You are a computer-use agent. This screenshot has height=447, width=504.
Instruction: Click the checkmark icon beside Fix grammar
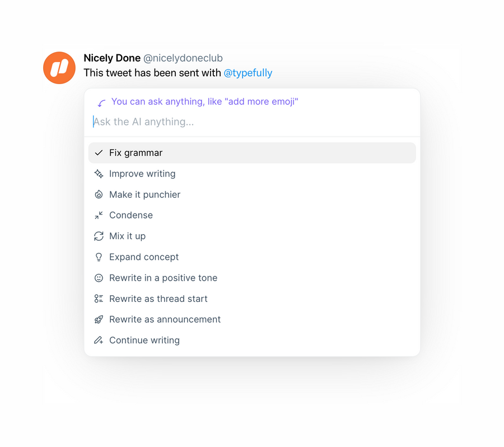point(99,152)
